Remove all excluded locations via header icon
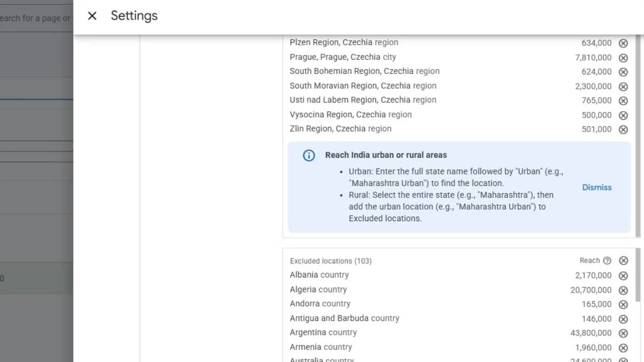 [623, 260]
